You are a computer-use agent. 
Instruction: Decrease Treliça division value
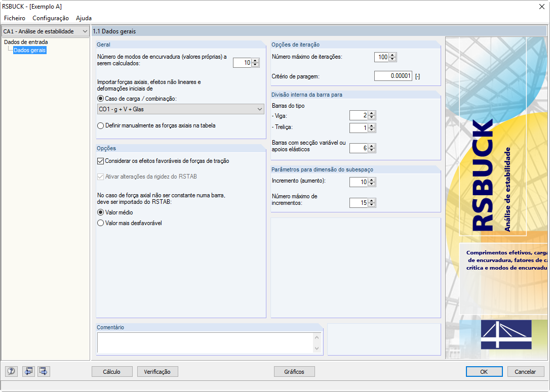click(372, 130)
